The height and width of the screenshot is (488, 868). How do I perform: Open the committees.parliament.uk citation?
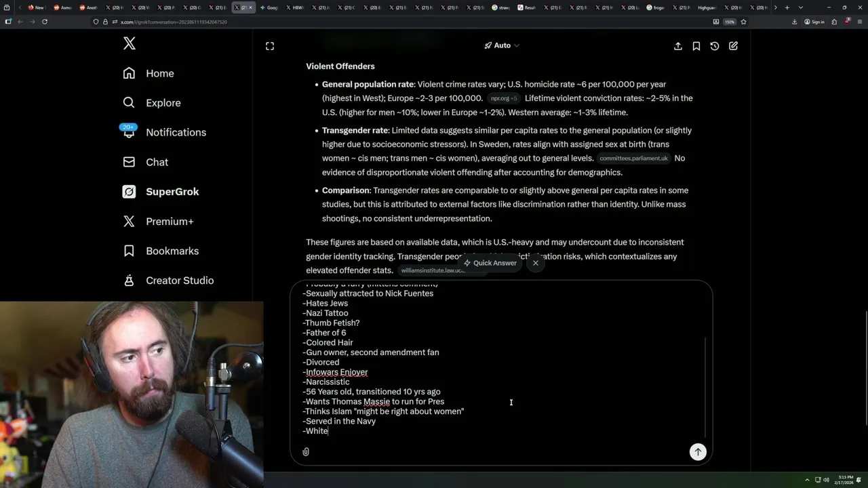[633, 159]
